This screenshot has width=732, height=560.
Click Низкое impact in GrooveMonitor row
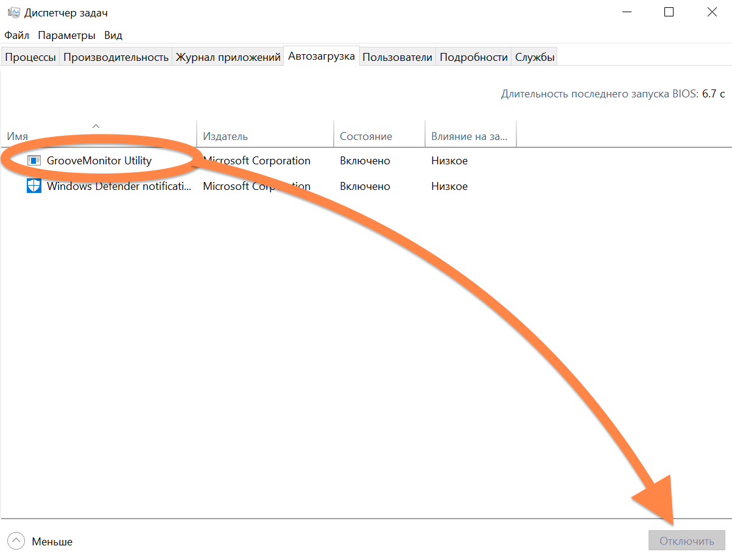[x=449, y=161]
